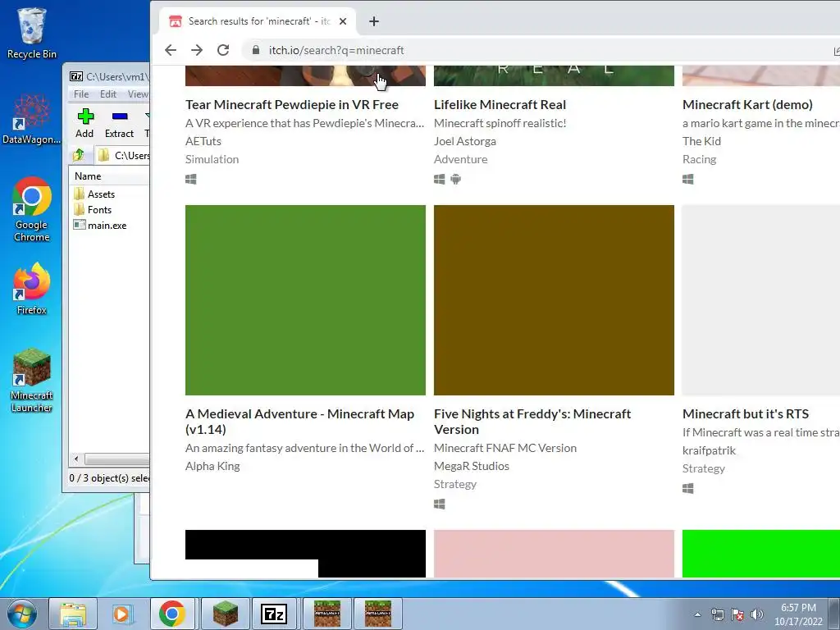The image size is (840, 630).
Task: Go back in Chrome
Action: point(171,50)
